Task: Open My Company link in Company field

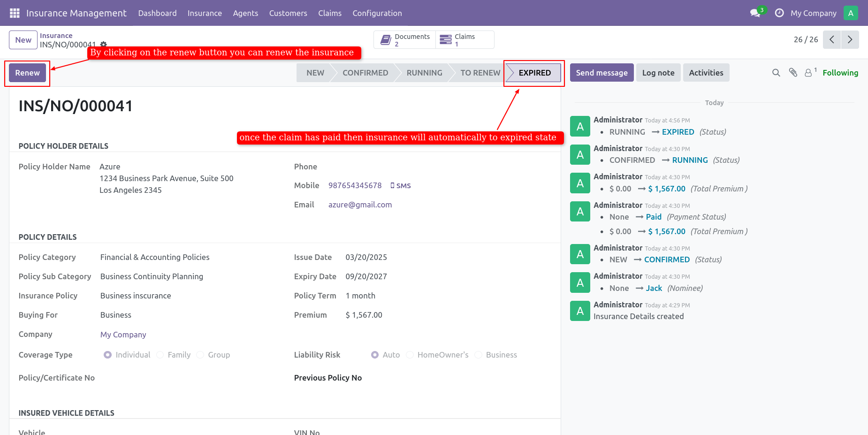Action: (x=123, y=335)
